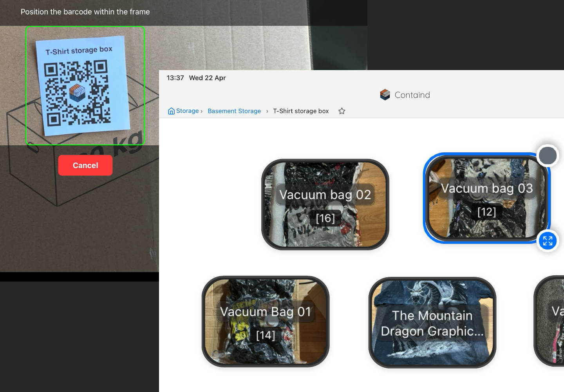564x392 pixels.
Task: Tap the QR code in scanner frame
Action: point(76,92)
